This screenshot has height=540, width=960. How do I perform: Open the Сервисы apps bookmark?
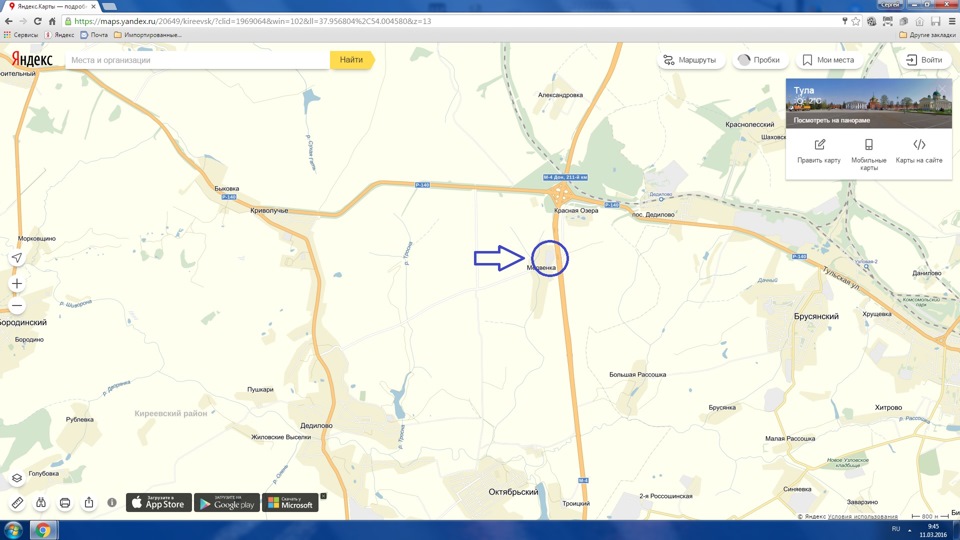coord(21,35)
